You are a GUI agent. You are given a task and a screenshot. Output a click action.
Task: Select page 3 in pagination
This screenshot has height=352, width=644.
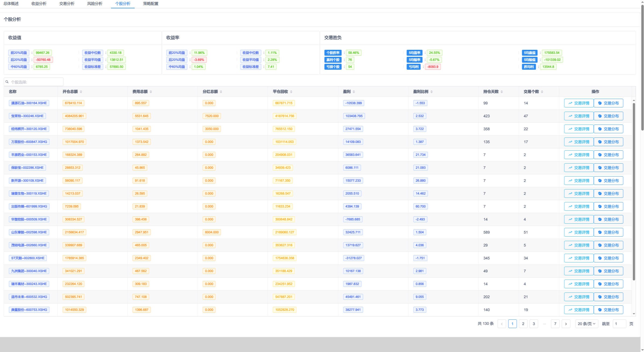(x=534, y=324)
